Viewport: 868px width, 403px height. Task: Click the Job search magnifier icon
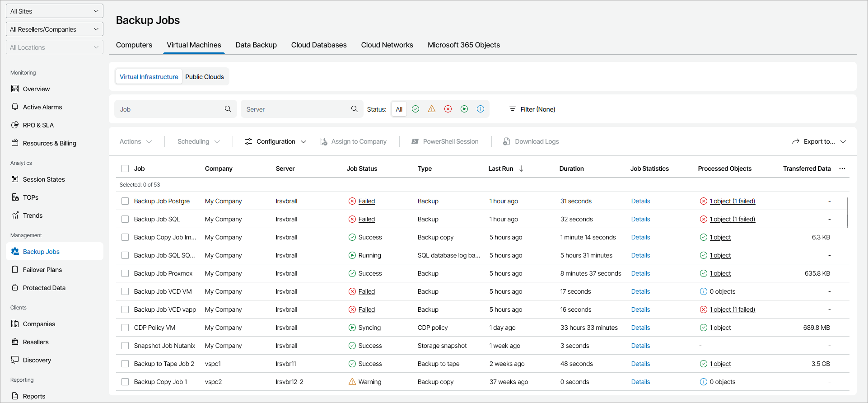[228, 109]
